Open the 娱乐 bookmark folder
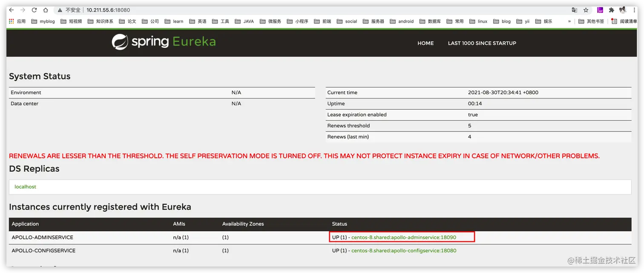The height and width of the screenshot is (273, 644). pyautogui.click(x=543, y=21)
